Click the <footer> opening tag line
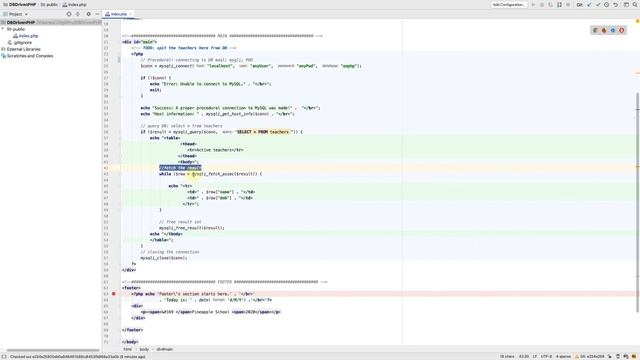This screenshot has width=640, height=360. (x=131, y=288)
